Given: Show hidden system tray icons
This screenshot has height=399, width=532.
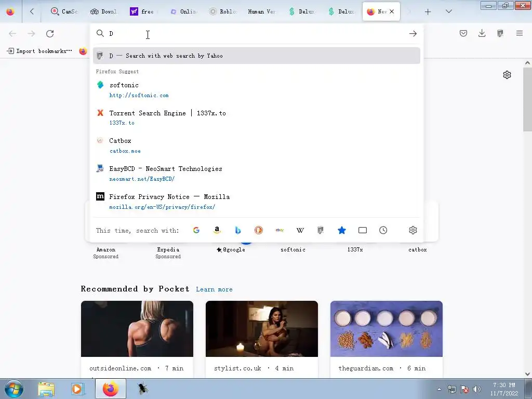Looking at the screenshot, I should pyautogui.click(x=440, y=390).
